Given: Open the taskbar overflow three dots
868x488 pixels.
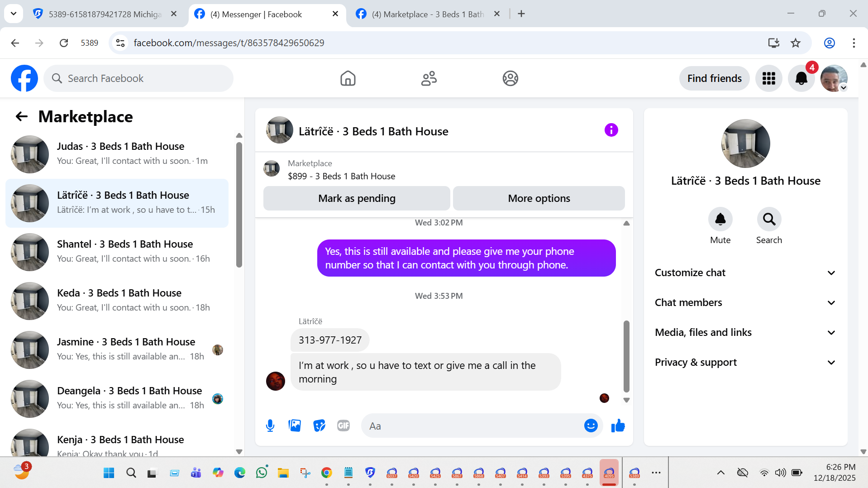Looking at the screenshot, I should tap(656, 473).
